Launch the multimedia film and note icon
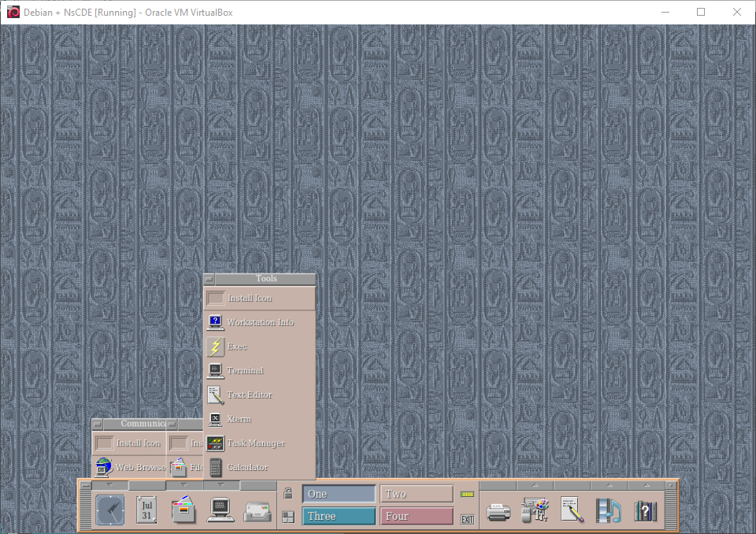The width and height of the screenshot is (756, 534). (x=608, y=511)
